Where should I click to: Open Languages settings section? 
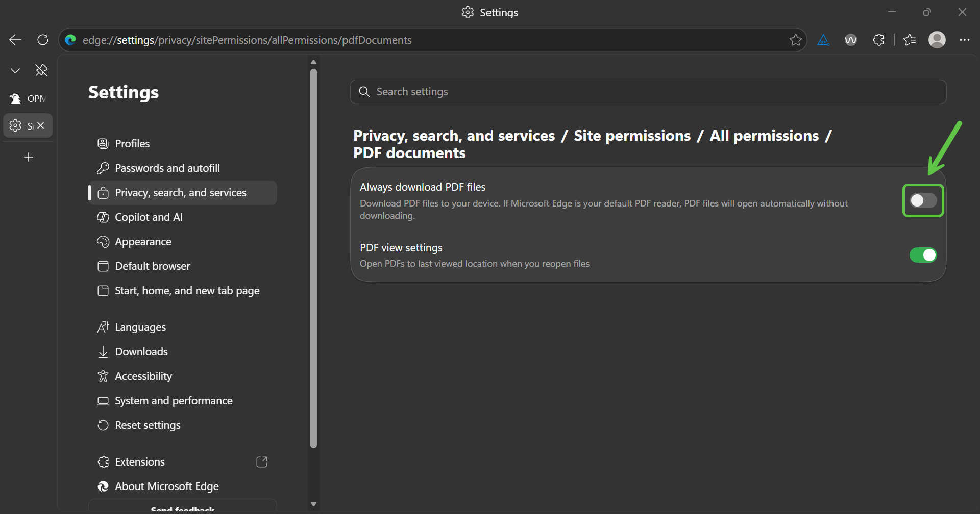[x=183, y=327]
